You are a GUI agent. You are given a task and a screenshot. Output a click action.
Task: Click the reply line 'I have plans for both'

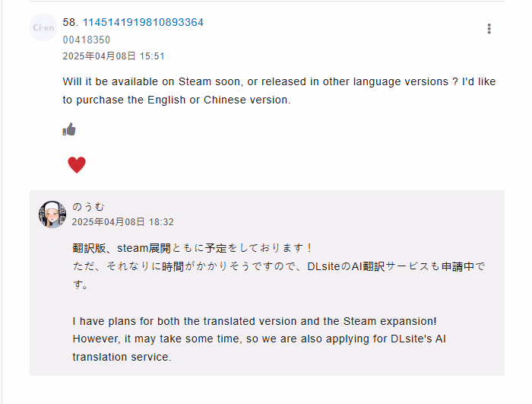tap(254, 321)
